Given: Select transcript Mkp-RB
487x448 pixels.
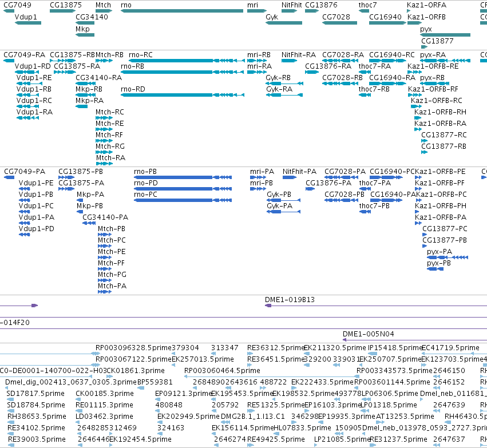Looking at the screenshot, I should 85,94.
